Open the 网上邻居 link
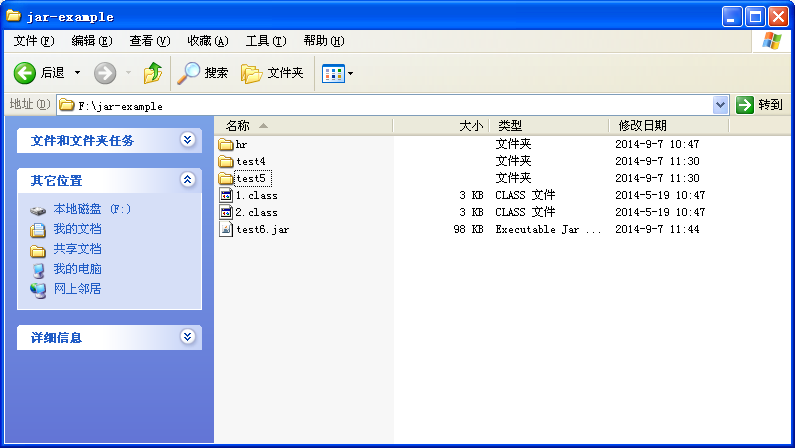The image size is (795, 448). 78,289
